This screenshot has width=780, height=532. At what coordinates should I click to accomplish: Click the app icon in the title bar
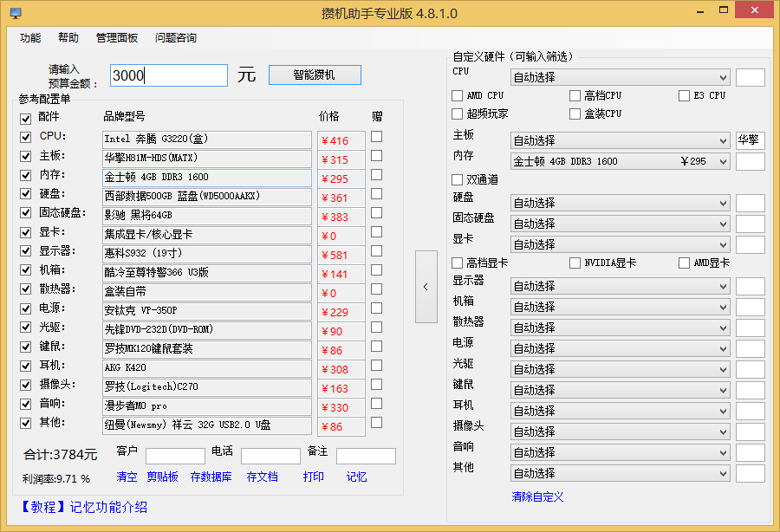click(x=16, y=13)
